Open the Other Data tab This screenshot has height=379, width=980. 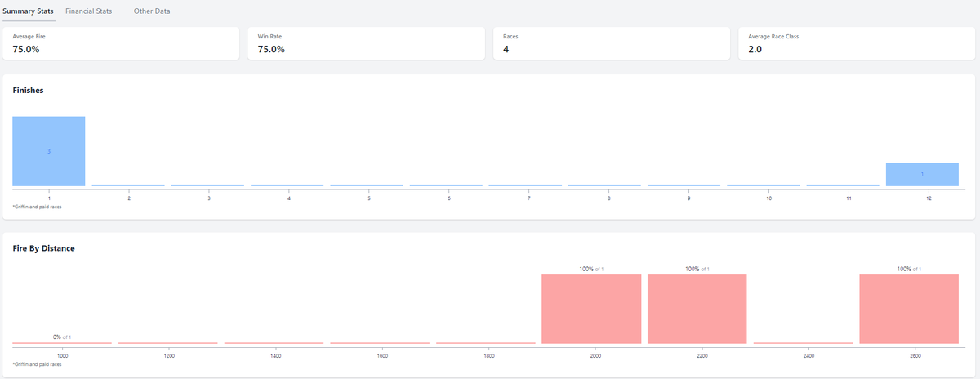click(152, 11)
